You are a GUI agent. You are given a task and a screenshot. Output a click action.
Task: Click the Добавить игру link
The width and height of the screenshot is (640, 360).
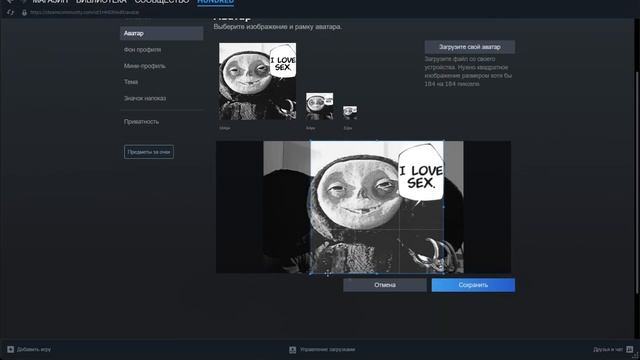(x=34, y=349)
